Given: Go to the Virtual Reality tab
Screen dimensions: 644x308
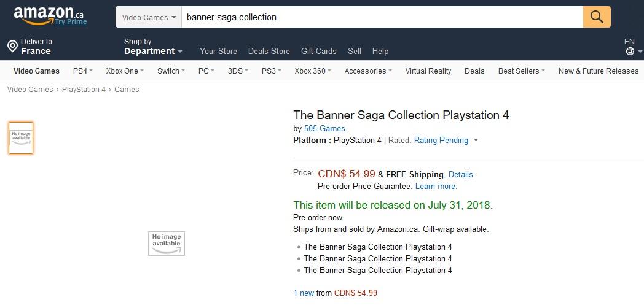Looking at the screenshot, I should pos(428,71).
